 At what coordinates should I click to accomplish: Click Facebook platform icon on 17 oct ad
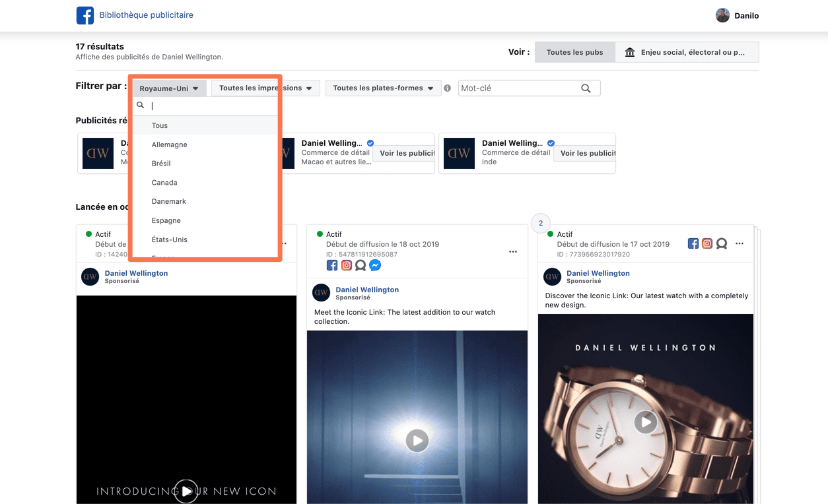pyautogui.click(x=693, y=243)
